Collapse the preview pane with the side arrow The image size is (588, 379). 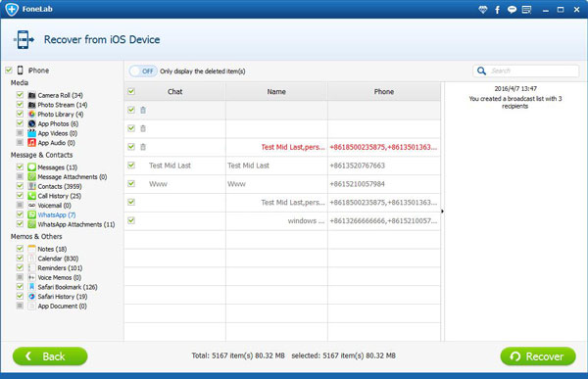[443, 212]
